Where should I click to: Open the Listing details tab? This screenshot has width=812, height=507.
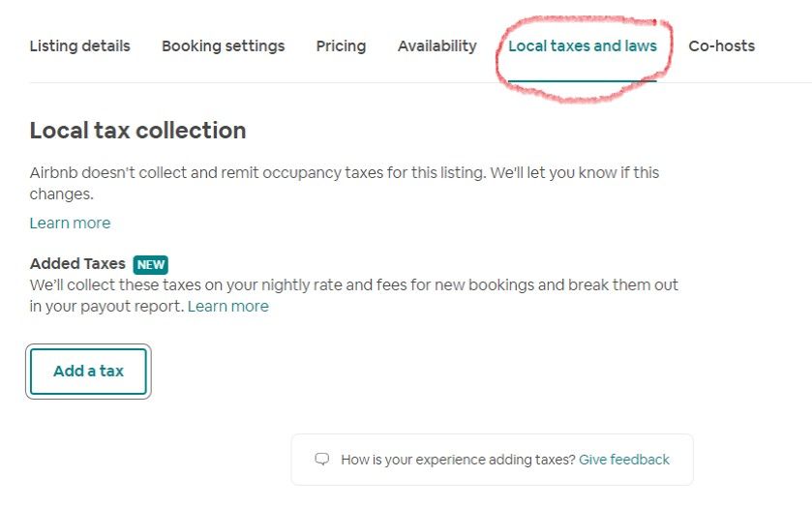click(x=79, y=45)
